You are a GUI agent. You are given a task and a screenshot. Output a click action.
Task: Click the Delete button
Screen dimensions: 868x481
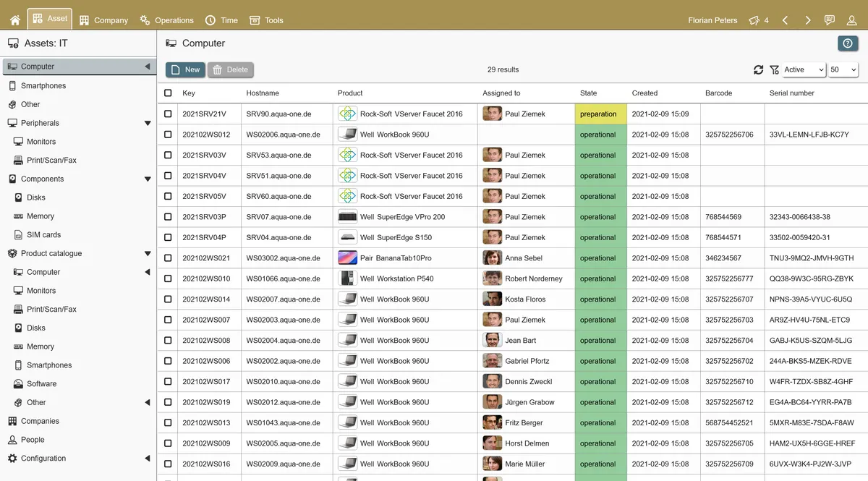point(231,69)
